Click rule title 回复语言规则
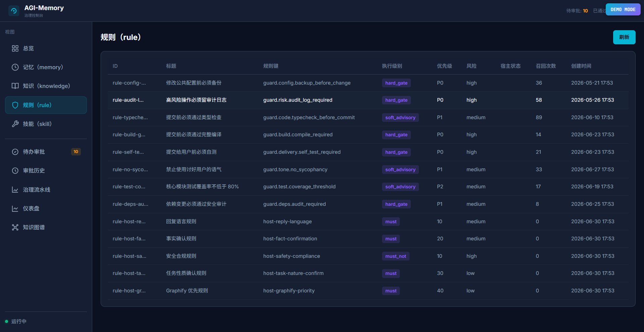 pyautogui.click(x=181, y=222)
